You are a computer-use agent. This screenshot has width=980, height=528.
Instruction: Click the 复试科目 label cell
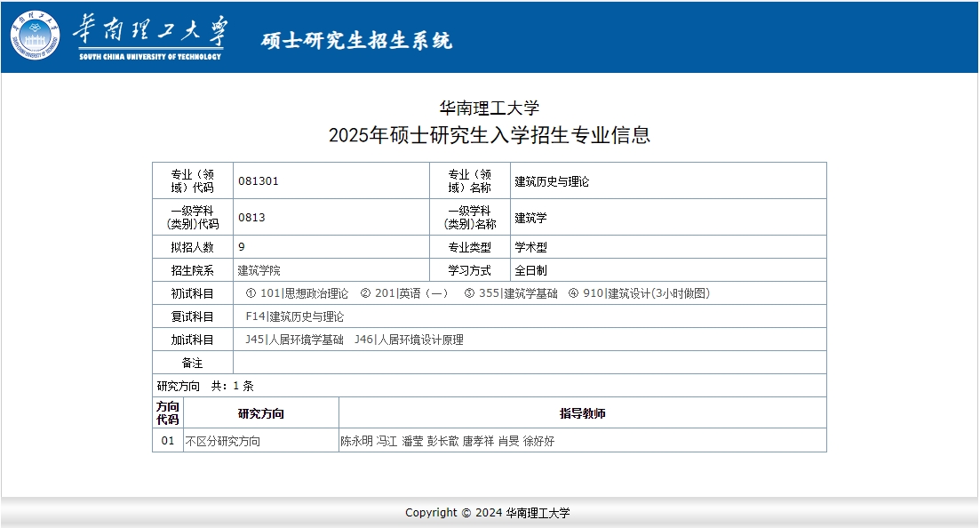point(193,316)
